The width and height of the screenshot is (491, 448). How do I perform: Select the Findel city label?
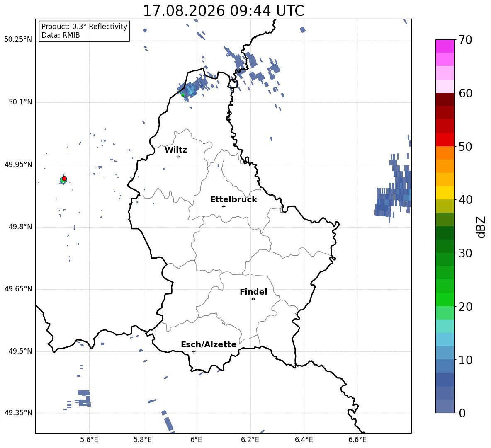[x=253, y=292]
